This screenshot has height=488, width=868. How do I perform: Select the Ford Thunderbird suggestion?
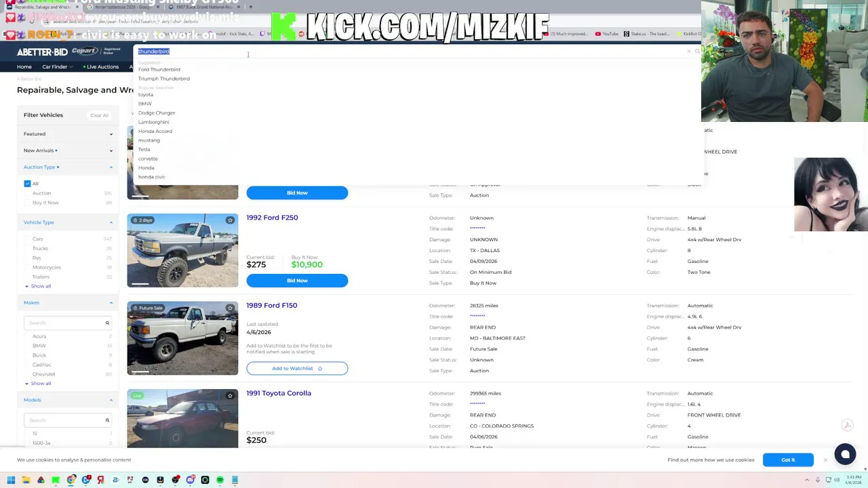pyautogui.click(x=159, y=69)
